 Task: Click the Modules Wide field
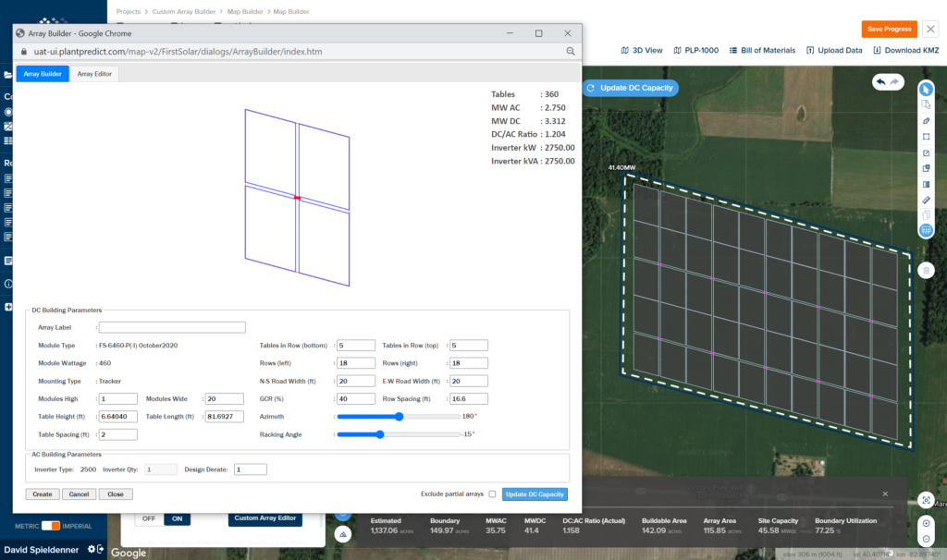224,399
